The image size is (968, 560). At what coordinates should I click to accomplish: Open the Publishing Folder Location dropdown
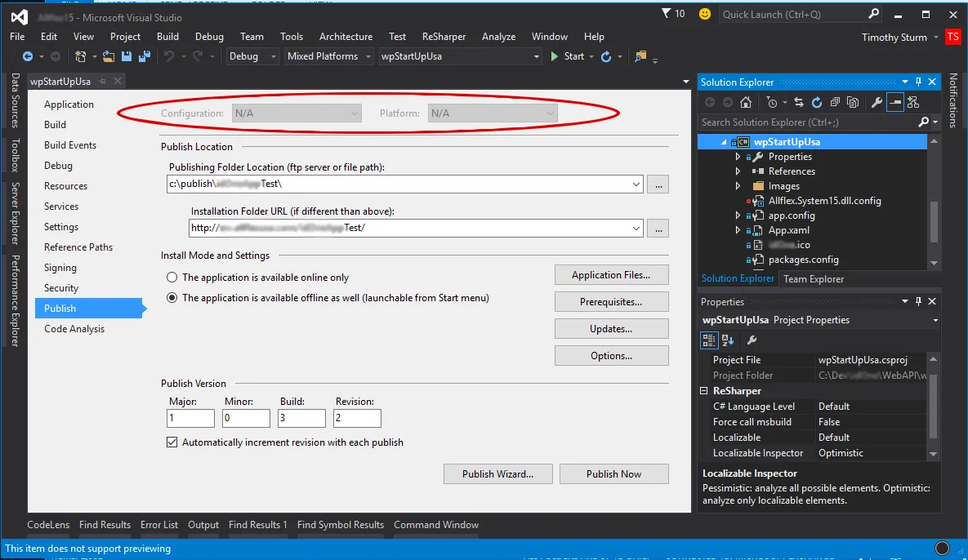(x=636, y=184)
